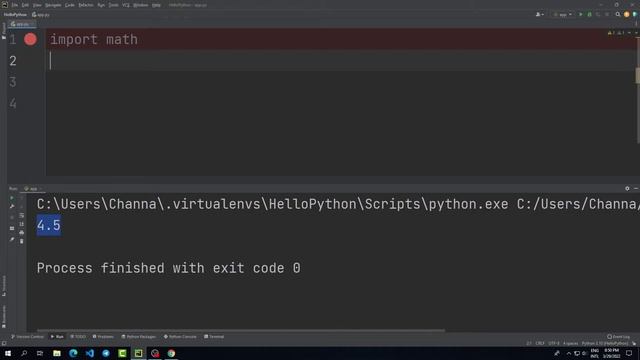Place cursor on editor line 2
The height and width of the screenshot is (360, 640).
click(x=341, y=61)
